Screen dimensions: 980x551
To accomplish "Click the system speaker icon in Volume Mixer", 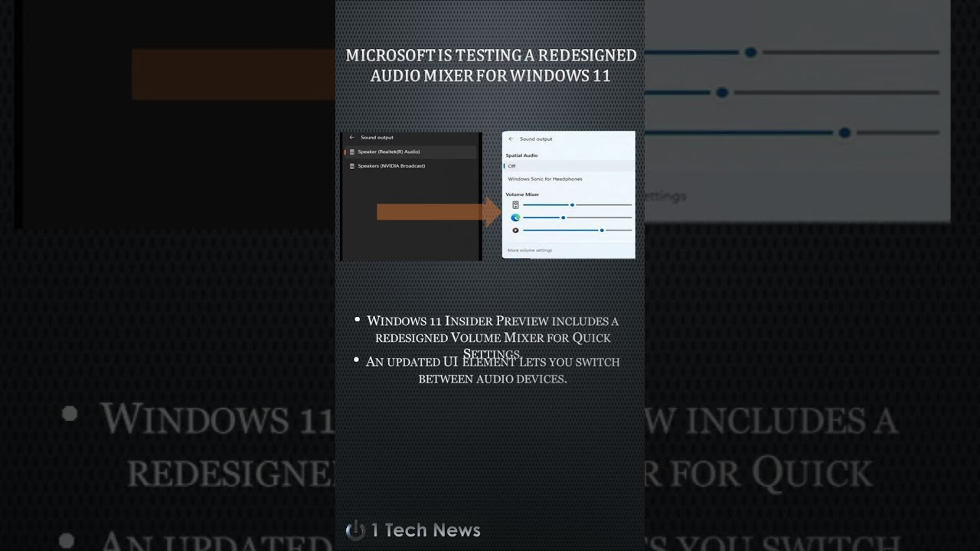I will tap(515, 205).
